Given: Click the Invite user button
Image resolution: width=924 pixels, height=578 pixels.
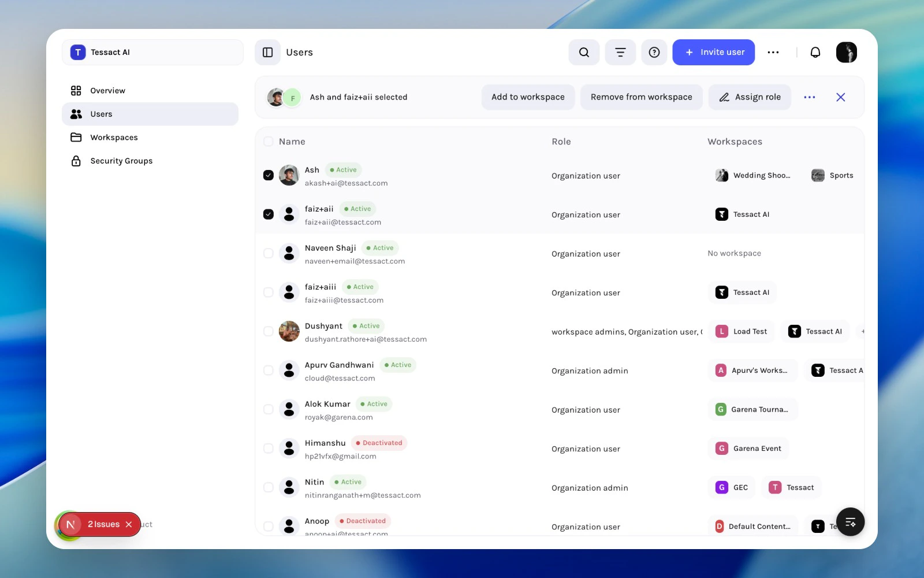Looking at the screenshot, I should coord(714,53).
